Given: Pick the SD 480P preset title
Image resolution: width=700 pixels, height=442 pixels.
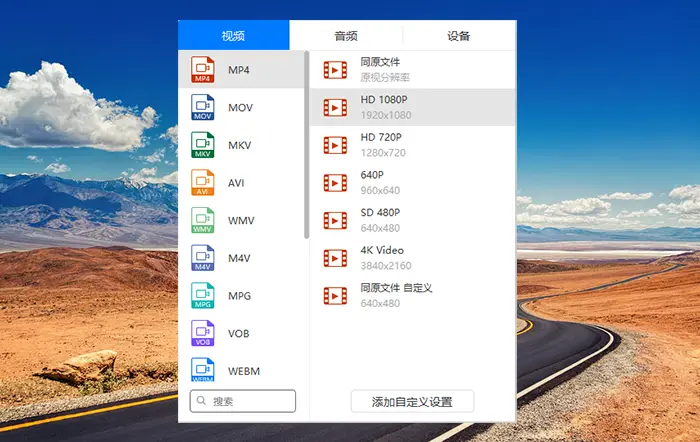Looking at the screenshot, I should coord(380,213).
